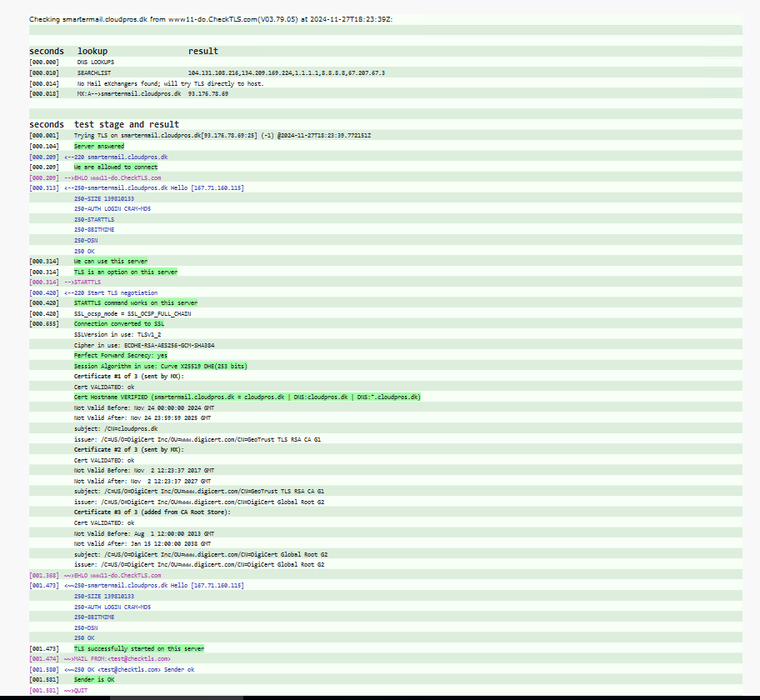Click 'STARTTLS command works on this server'
Viewport: 760px width, 700px height.
[135, 302]
